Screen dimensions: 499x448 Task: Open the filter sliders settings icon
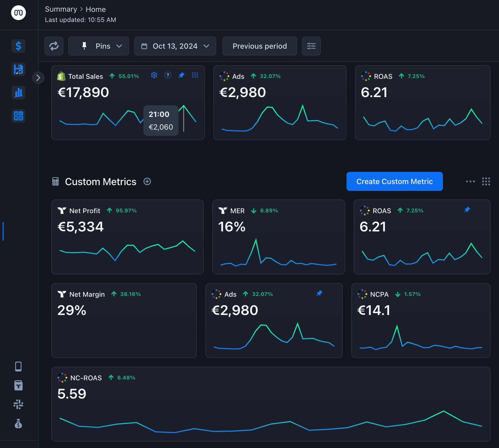[x=311, y=46]
